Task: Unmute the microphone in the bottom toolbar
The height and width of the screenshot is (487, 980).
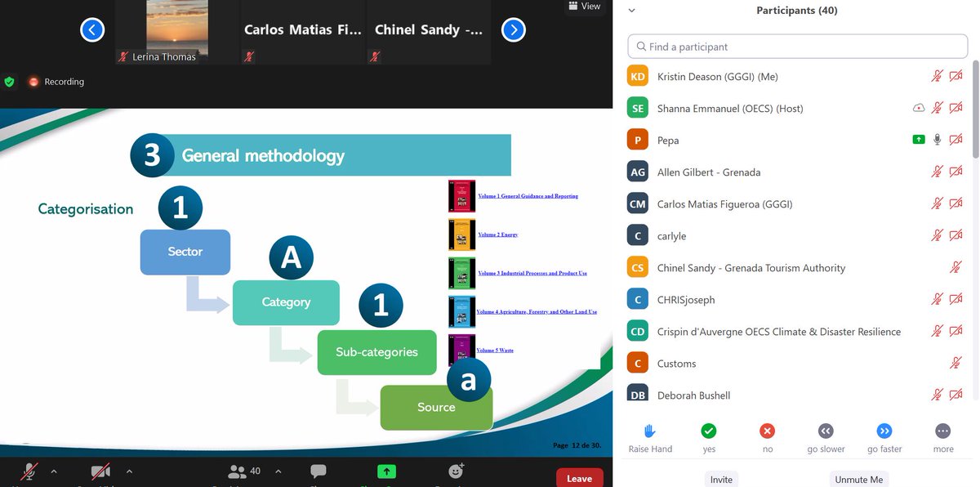Action: (29, 472)
